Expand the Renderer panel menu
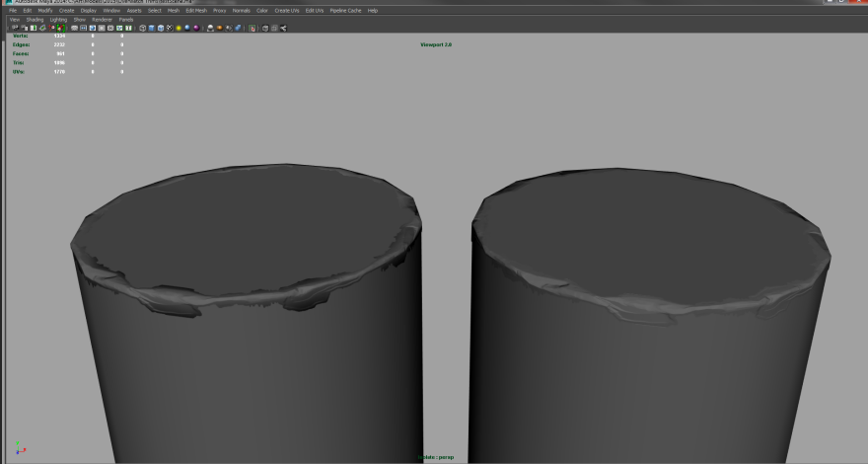 [x=102, y=19]
